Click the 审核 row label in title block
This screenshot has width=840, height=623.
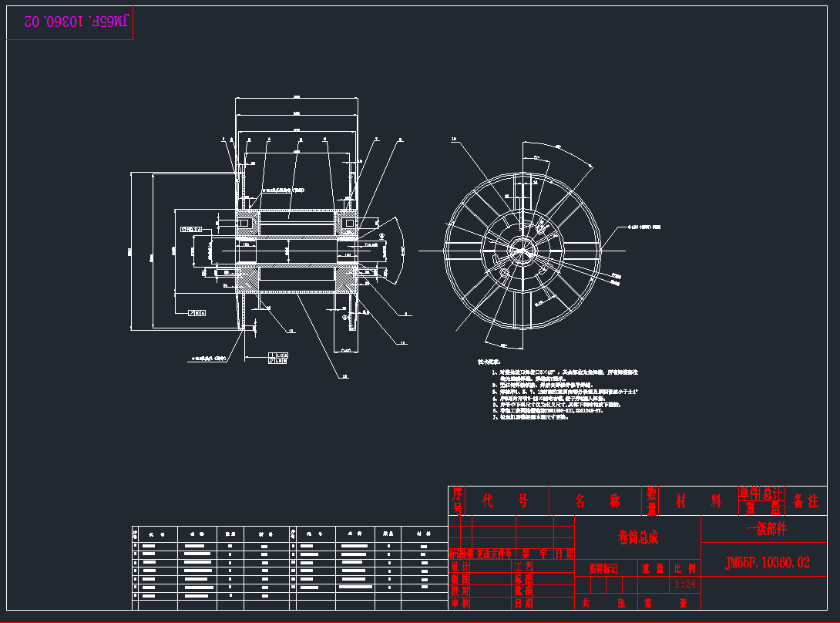click(459, 603)
